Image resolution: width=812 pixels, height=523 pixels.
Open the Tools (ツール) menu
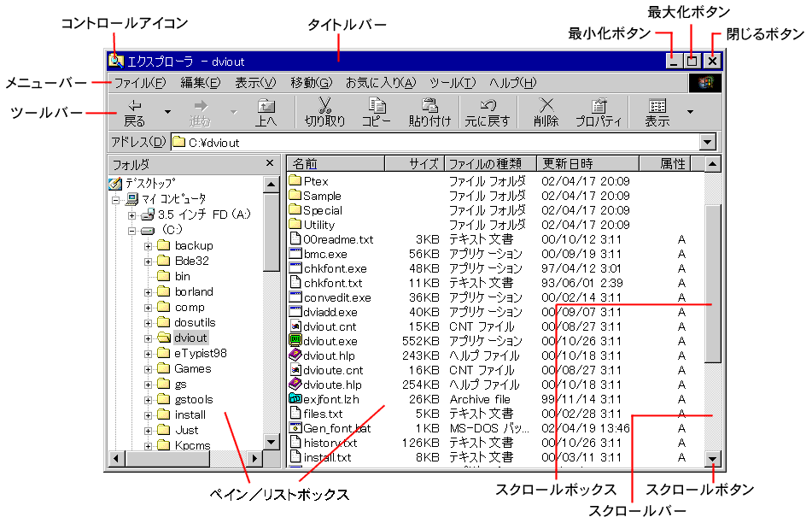coord(453,83)
